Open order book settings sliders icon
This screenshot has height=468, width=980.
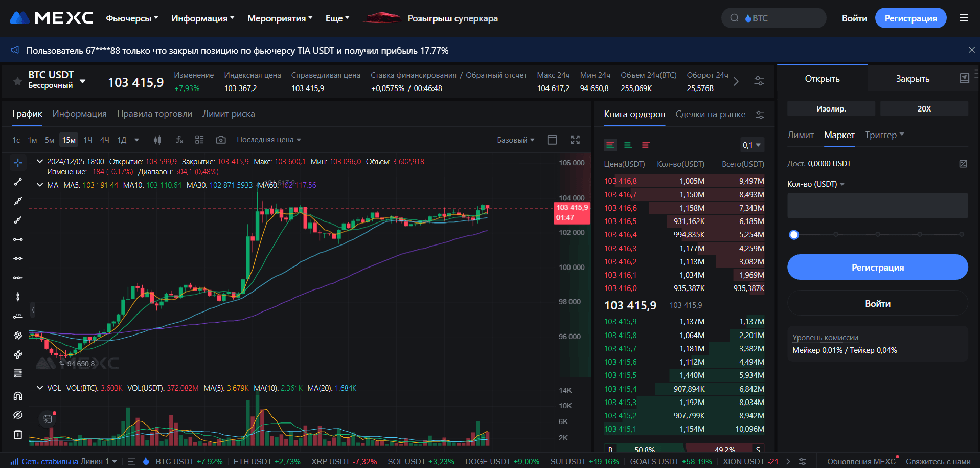pyautogui.click(x=760, y=115)
